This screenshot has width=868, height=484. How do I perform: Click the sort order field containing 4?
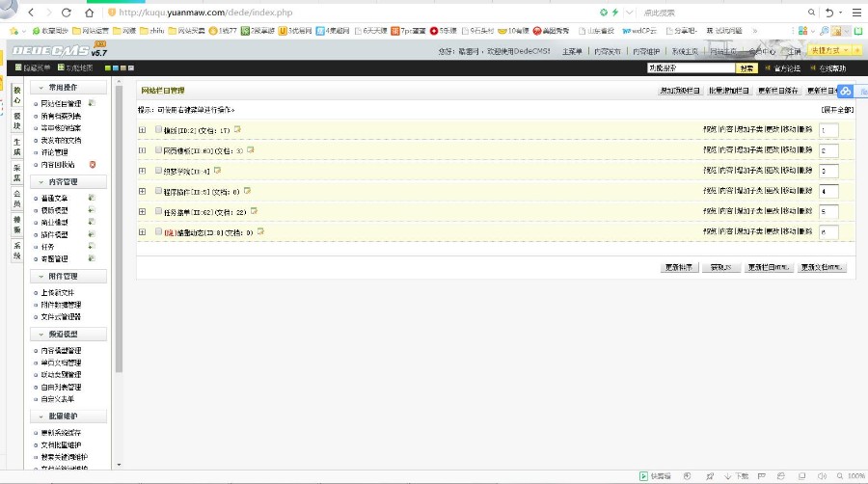[828, 191]
